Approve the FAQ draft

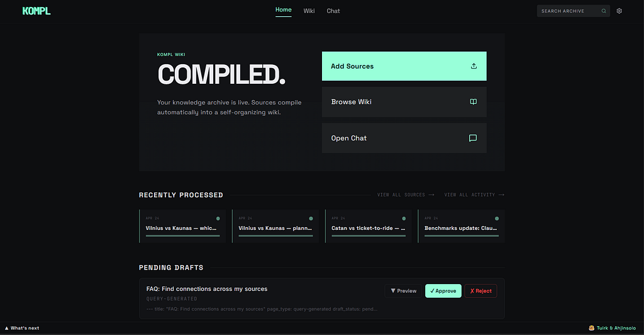(x=443, y=291)
